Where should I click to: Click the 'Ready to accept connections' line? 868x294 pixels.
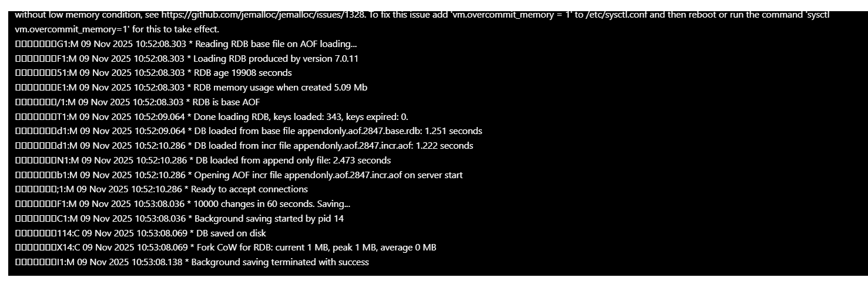[x=250, y=189]
